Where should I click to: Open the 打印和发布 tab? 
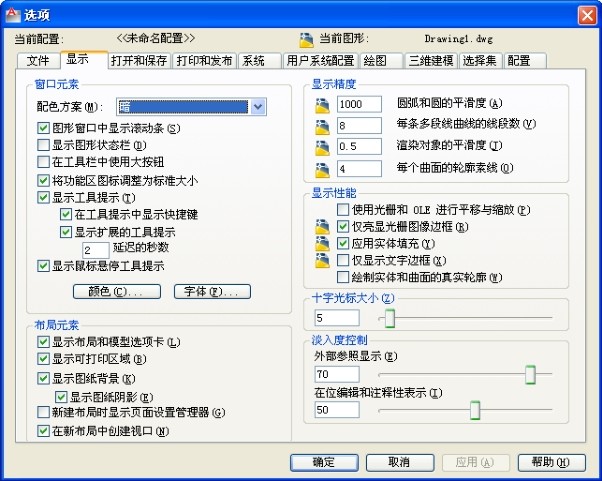click(204, 61)
